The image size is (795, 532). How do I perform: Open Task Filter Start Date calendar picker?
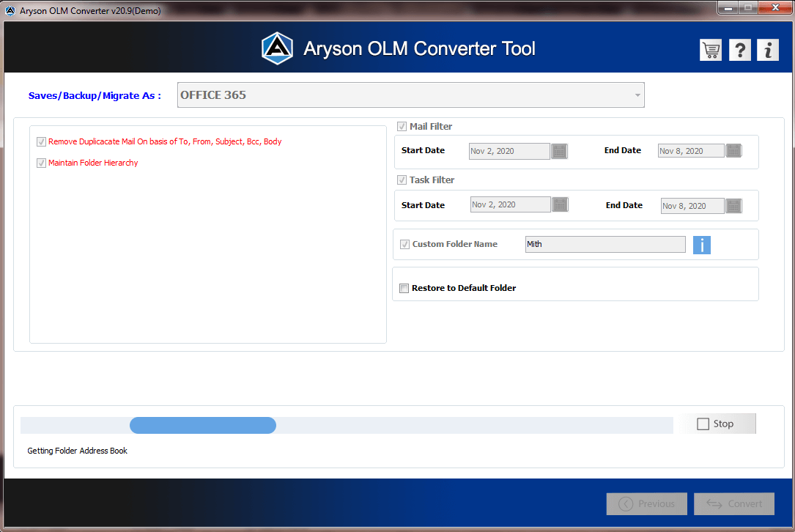[560, 204]
